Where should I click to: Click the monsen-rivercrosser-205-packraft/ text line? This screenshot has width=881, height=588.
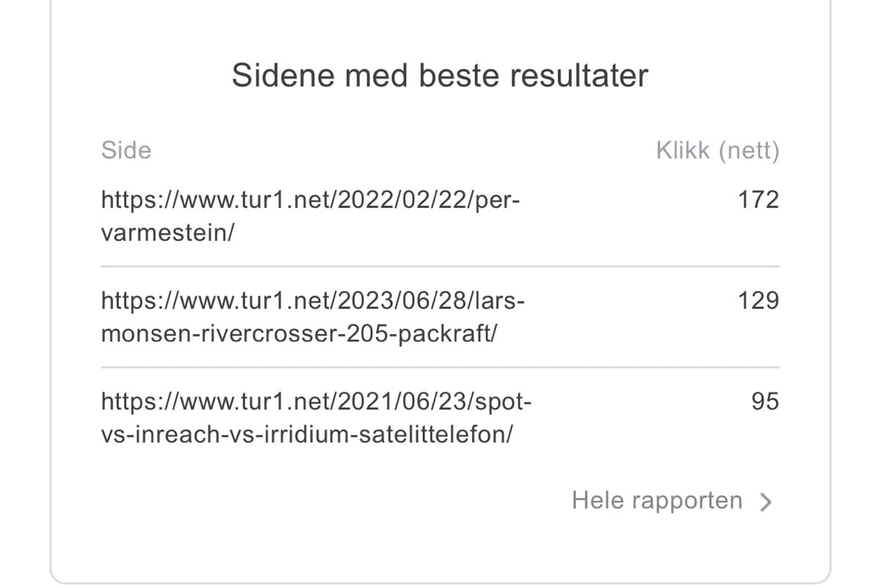pyautogui.click(x=299, y=335)
